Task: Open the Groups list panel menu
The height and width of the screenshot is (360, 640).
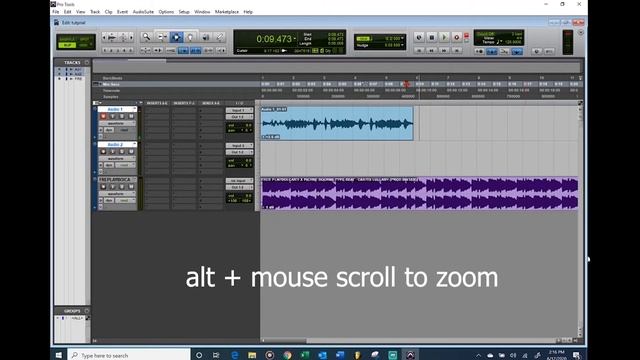Action: [x=87, y=311]
